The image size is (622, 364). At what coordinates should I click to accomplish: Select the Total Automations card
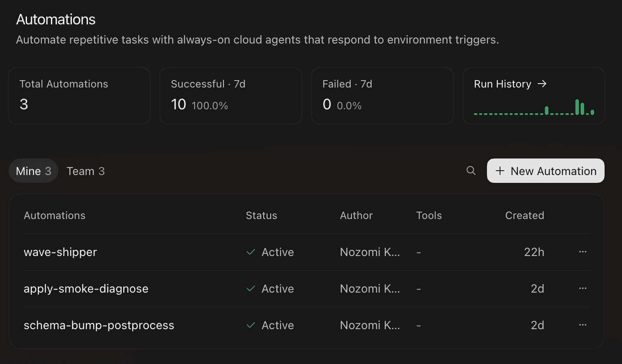79,96
